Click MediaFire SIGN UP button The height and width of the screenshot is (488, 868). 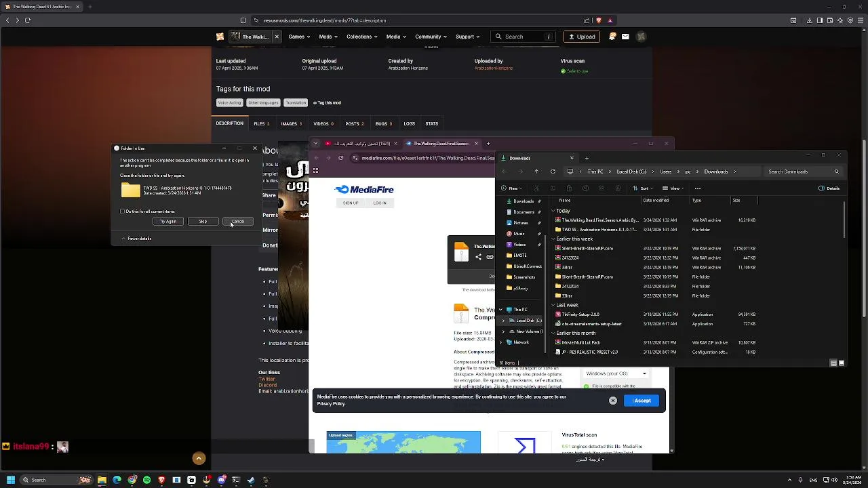(351, 203)
